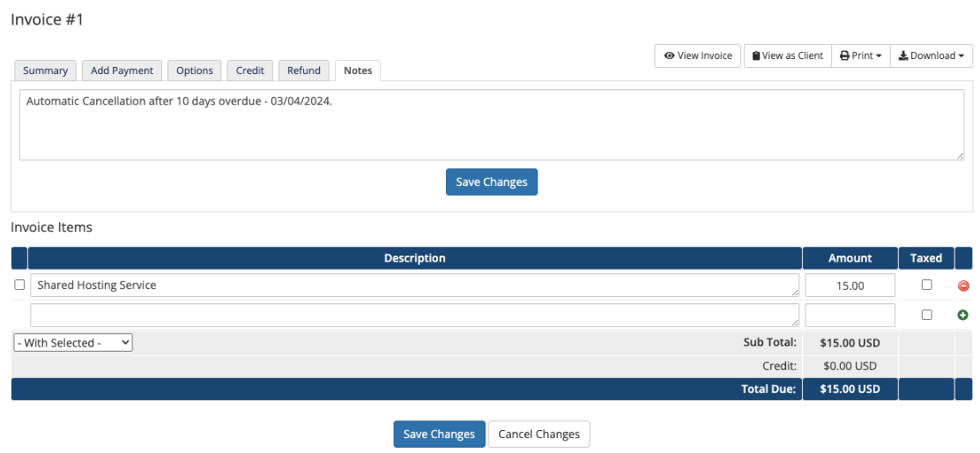The width and height of the screenshot is (980, 453).
Task: Click the Taxed column header
Action: [x=926, y=258]
